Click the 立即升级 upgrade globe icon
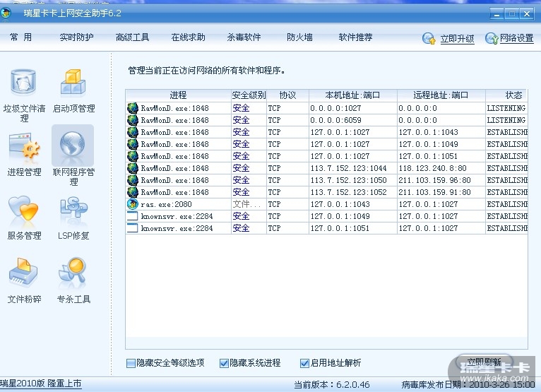The width and height of the screenshot is (541, 392). point(429,38)
